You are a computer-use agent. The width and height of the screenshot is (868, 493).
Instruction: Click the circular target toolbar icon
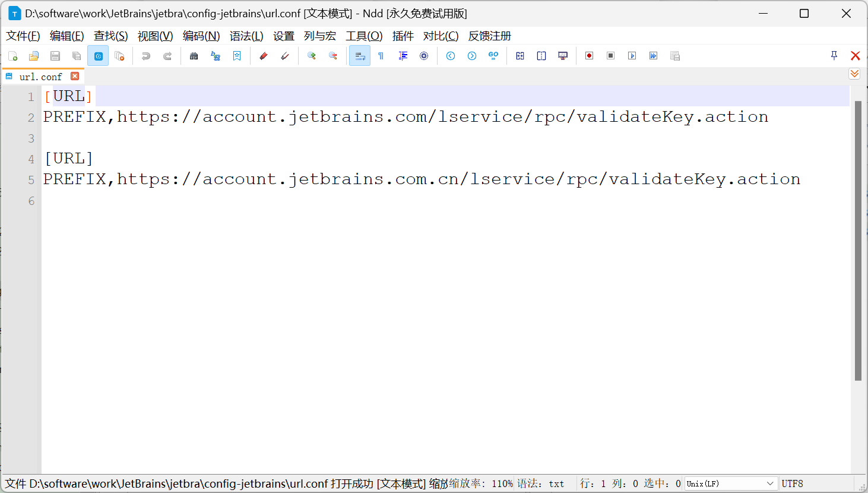[x=424, y=56]
